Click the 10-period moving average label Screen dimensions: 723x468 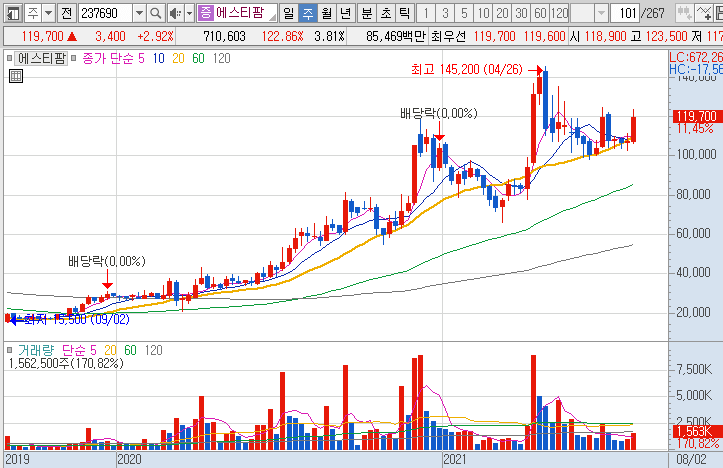(159, 59)
